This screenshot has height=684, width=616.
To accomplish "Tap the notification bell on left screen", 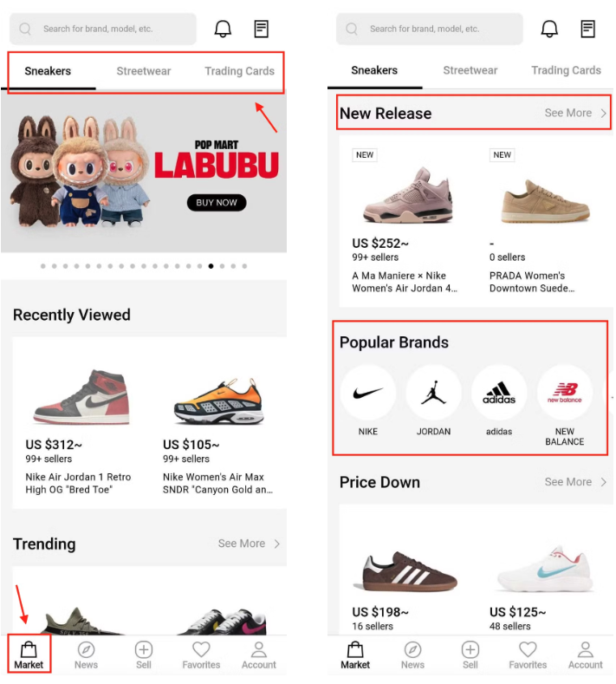I will [223, 29].
